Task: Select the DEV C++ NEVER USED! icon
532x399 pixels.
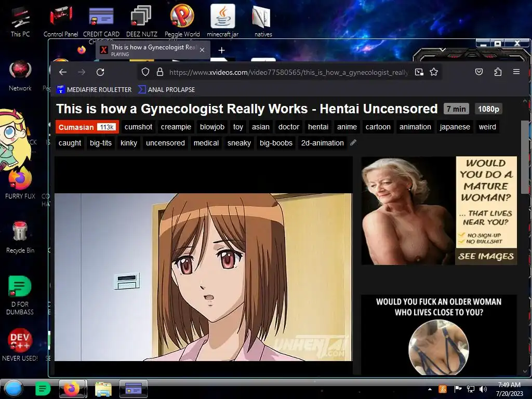Action: [x=20, y=344]
